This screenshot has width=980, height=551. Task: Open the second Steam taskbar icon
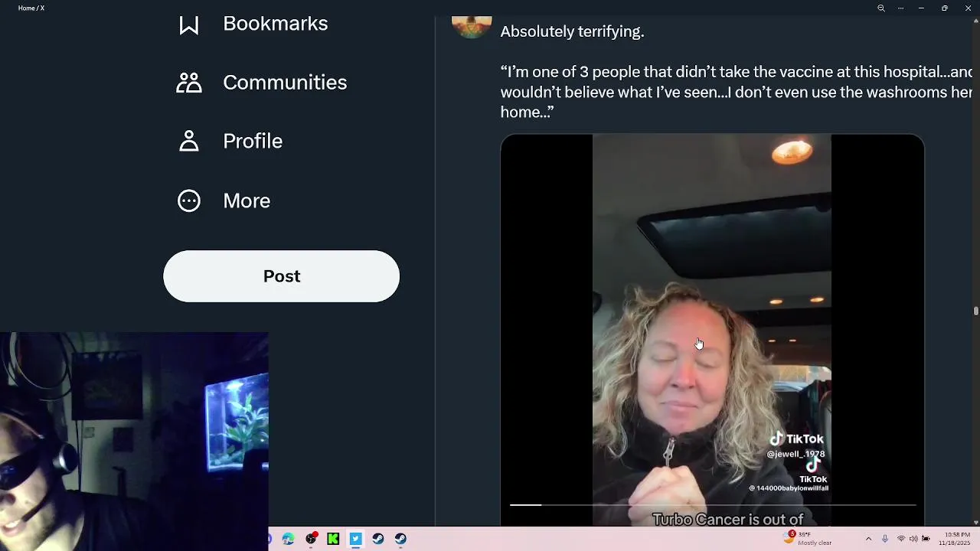pyautogui.click(x=400, y=540)
